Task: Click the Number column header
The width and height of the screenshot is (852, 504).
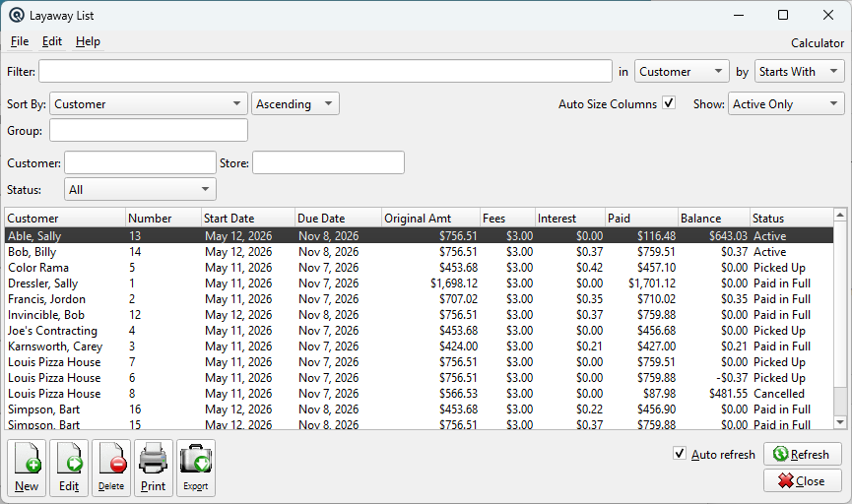Action: (164, 218)
